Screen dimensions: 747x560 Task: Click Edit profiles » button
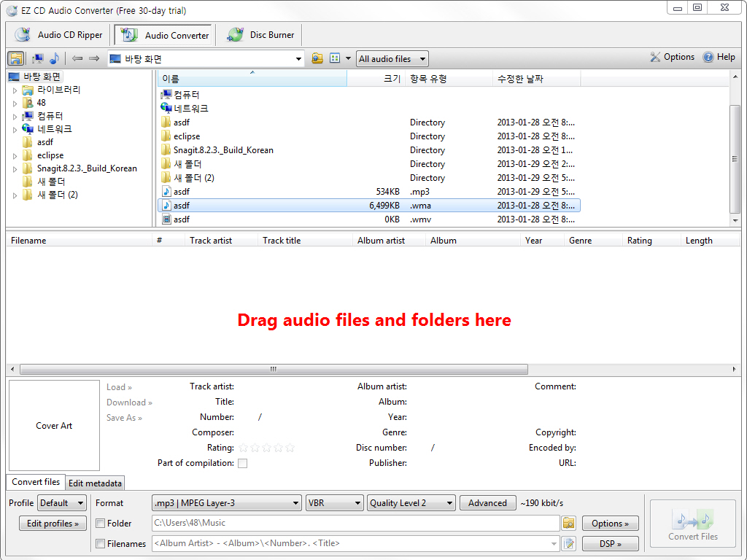coord(53,524)
